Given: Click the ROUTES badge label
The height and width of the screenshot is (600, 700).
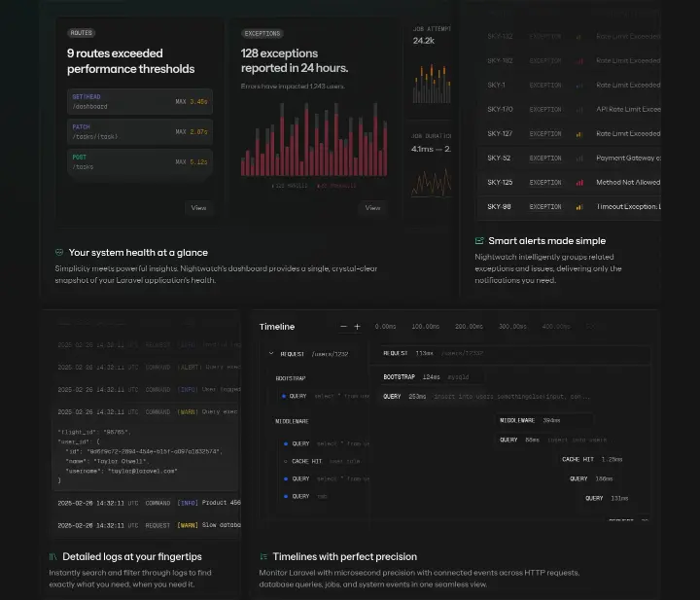Looking at the screenshot, I should tap(82, 33).
